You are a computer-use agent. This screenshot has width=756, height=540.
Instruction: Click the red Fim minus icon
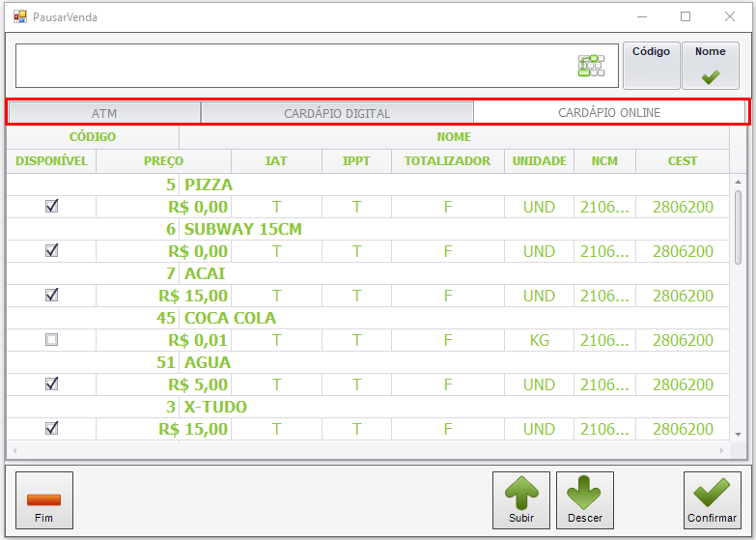pyautogui.click(x=43, y=500)
